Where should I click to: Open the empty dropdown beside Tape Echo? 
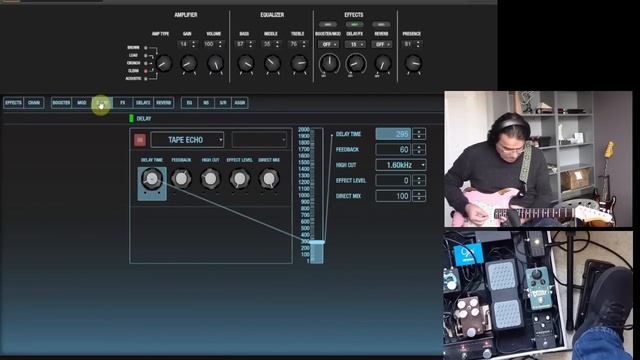tap(259, 140)
